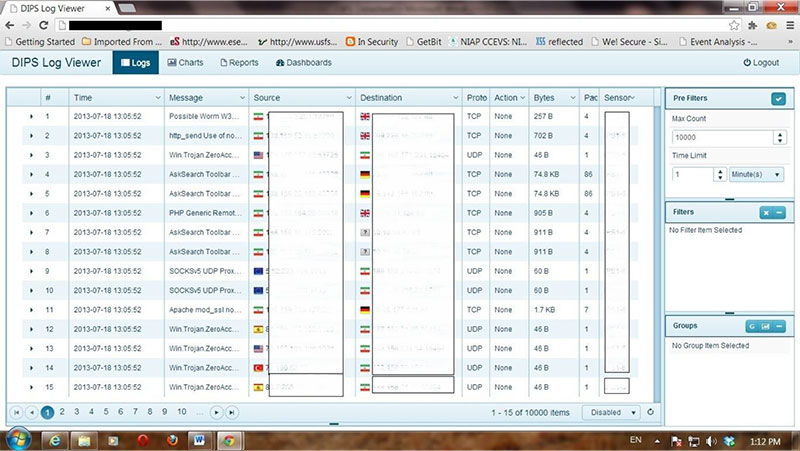Reload the page with browser refresh
Viewport: 800px width, 451px height.
coord(43,26)
